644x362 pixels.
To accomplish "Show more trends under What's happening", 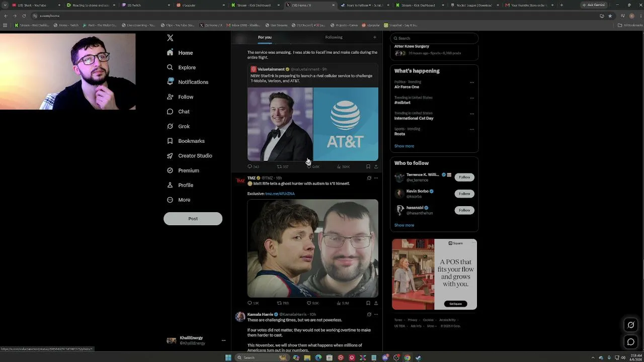I will coord(404,146).
